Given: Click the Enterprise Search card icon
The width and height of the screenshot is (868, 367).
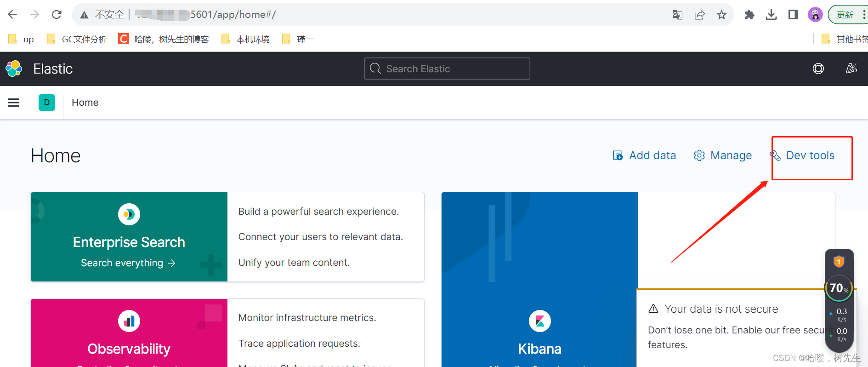Looking at the screenshot, I should [129, 214].
